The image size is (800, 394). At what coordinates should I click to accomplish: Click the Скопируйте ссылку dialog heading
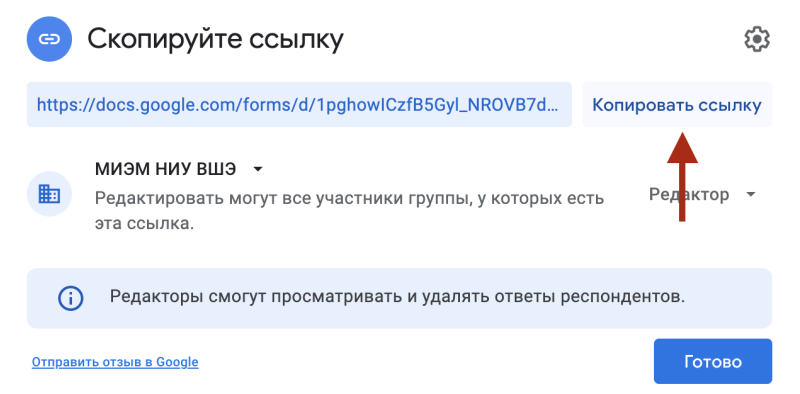coord(215,39)
